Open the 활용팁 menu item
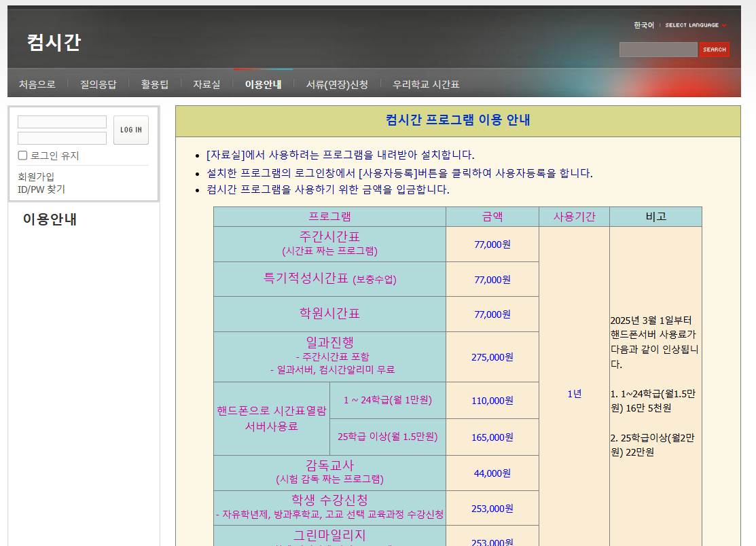The height and width of the screenshot is (546, 756). tap(154, 84)
